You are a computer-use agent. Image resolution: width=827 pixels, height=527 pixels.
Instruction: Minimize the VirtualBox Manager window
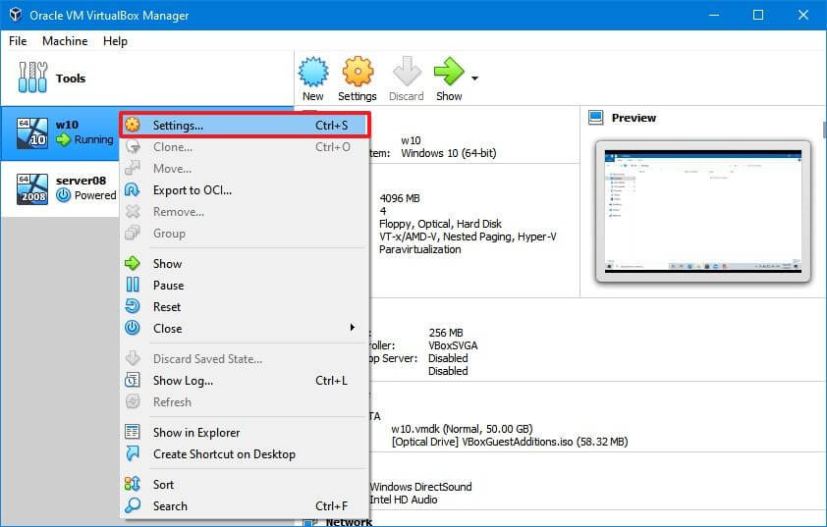pos(714,15)
